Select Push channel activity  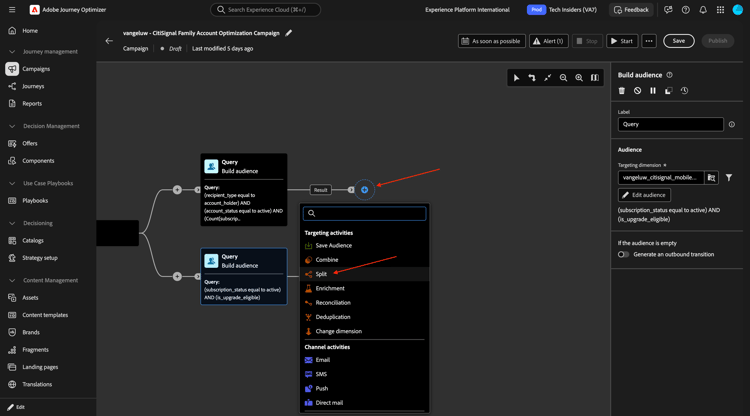(364, 389)
